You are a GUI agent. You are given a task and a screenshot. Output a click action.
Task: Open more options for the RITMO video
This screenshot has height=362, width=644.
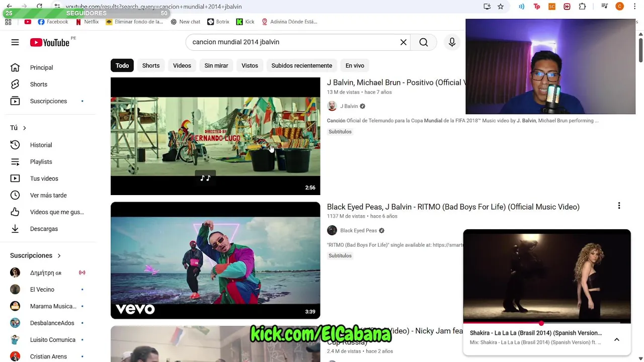(x=619, y=206)
